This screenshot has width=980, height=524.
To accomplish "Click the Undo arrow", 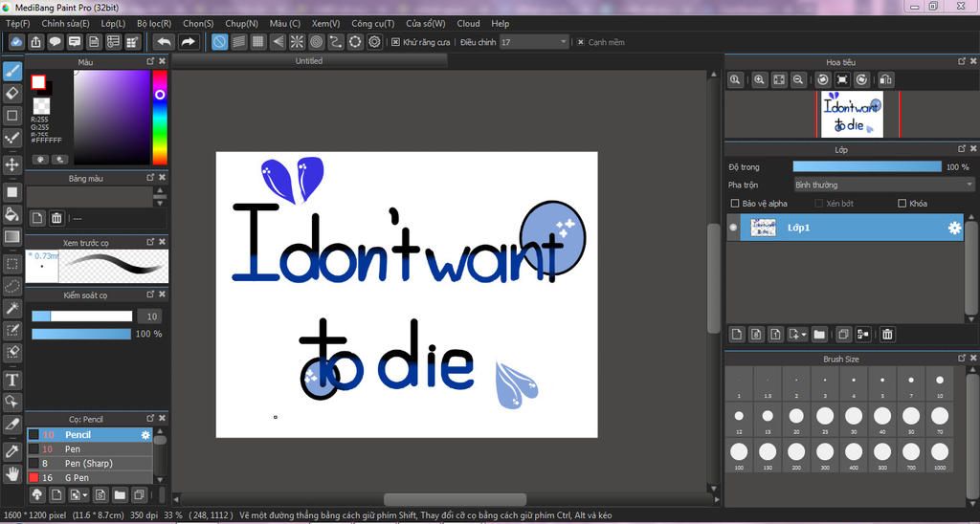I will point(165,42).
